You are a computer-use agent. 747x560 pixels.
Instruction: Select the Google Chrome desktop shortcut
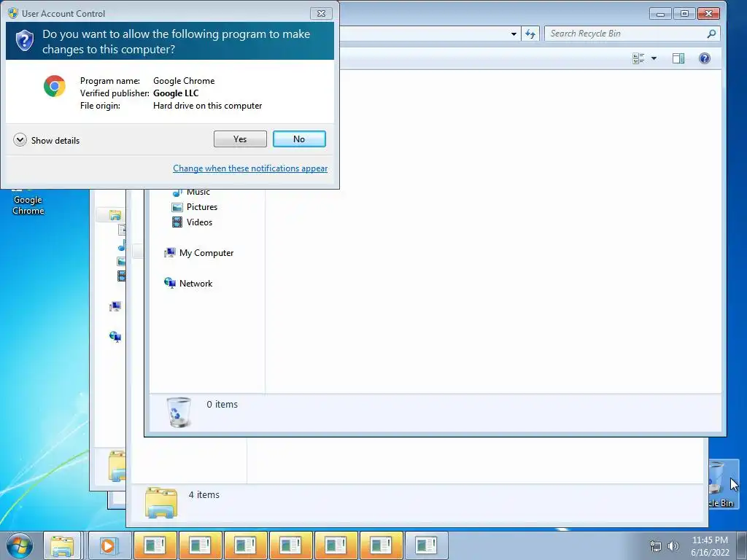click(28, 204)
